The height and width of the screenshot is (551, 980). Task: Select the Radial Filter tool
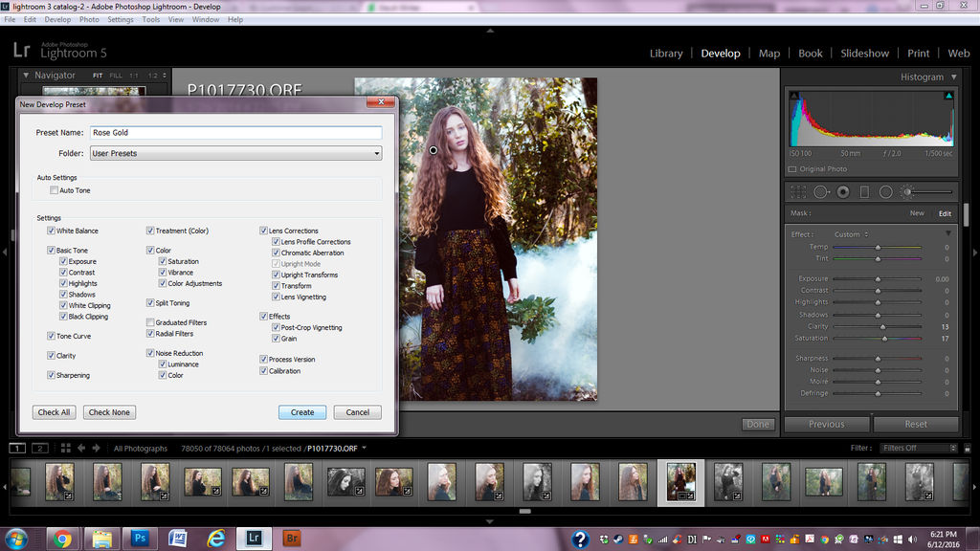pos(885,192)
